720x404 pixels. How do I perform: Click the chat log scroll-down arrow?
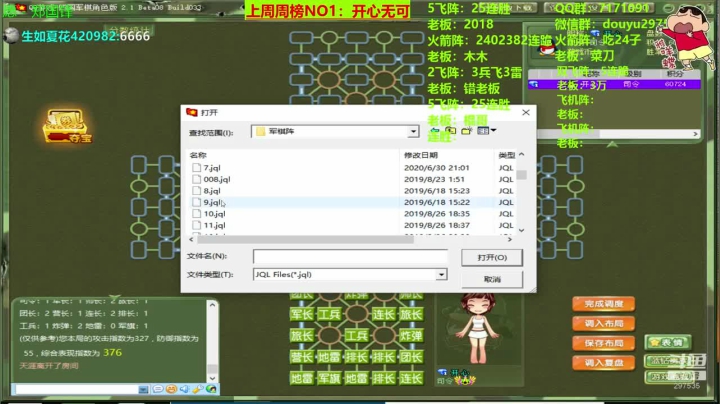pyautogui.click(x=212, y=378)
